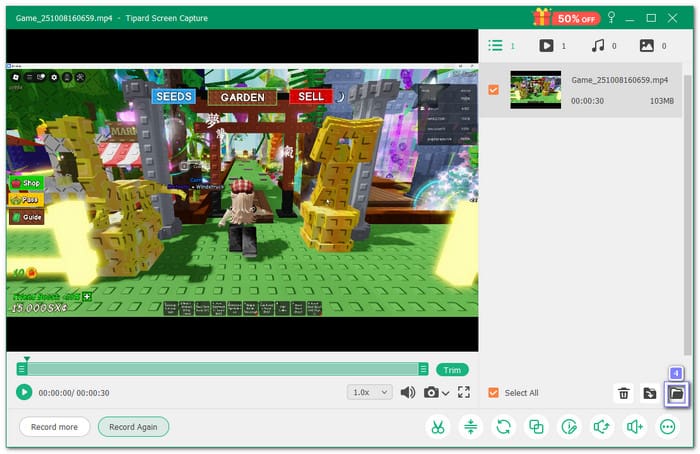700x454 pixels.
Task: Open the video compressor tool
Action: [470, 427]
